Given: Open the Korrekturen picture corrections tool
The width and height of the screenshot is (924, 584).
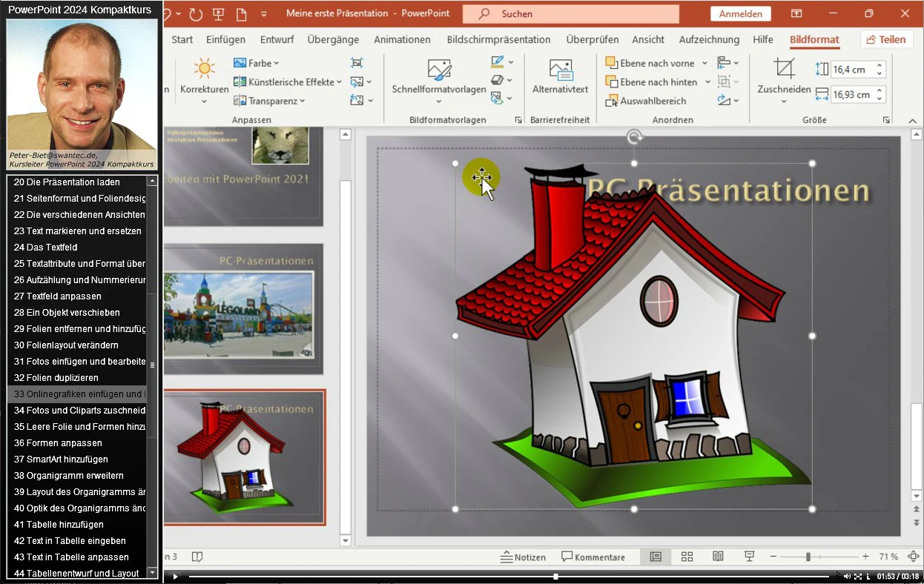Looking at the screenshot, I should 204,77.
